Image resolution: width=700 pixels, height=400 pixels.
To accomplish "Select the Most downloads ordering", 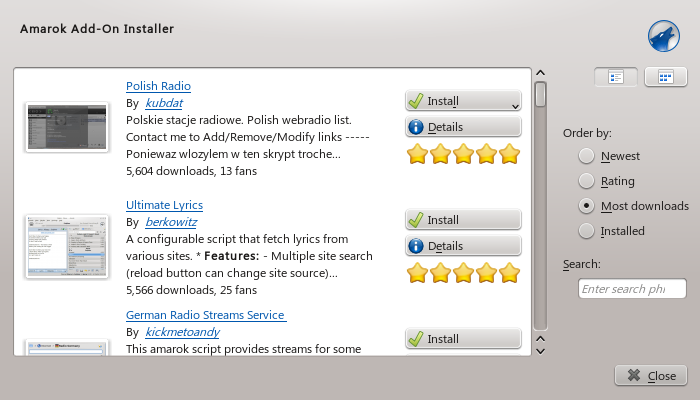I will point(634,206).
